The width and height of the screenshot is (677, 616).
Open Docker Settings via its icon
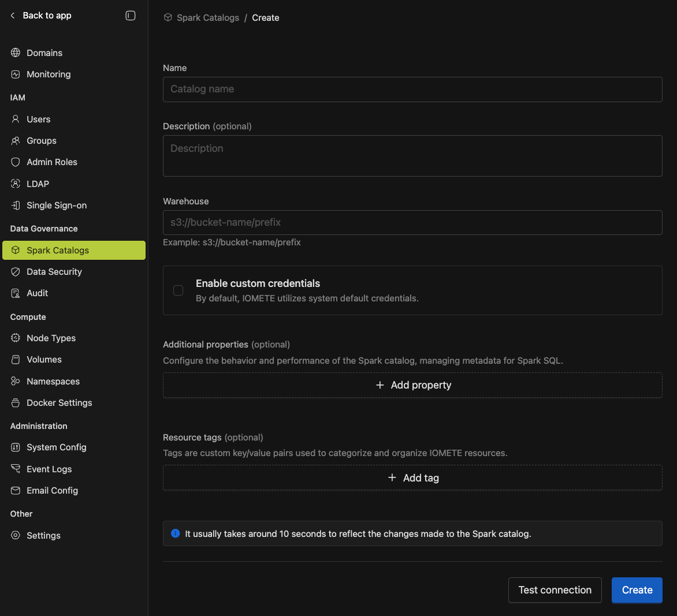coord(16,402)
